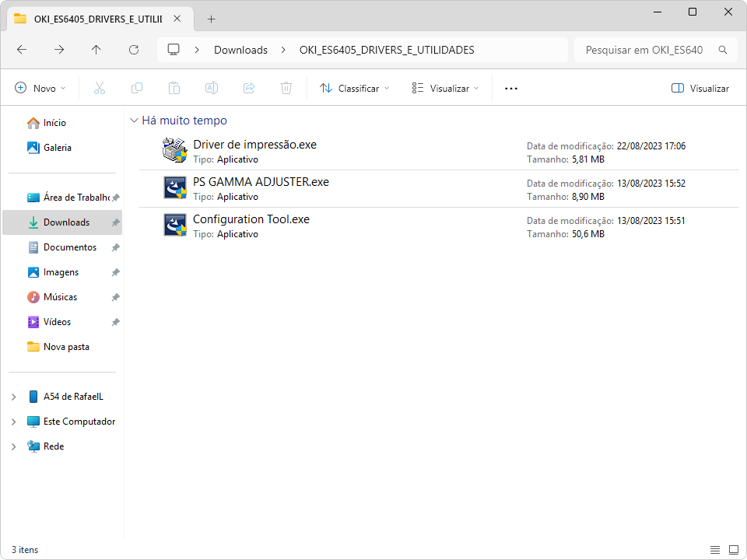Click the 22/08/2023 17:06 modification date

pos(651,146)
